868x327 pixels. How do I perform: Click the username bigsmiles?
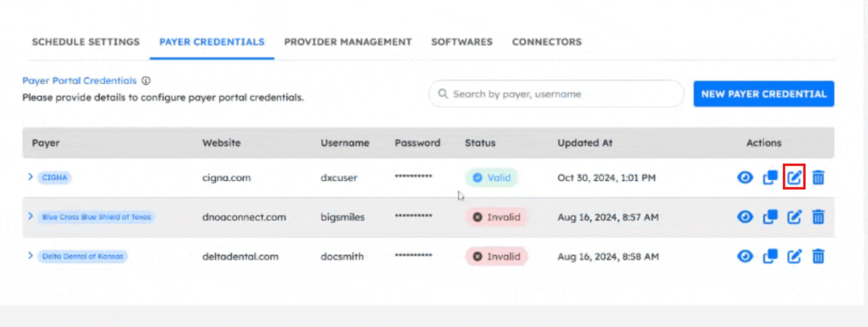coord(342,217)
